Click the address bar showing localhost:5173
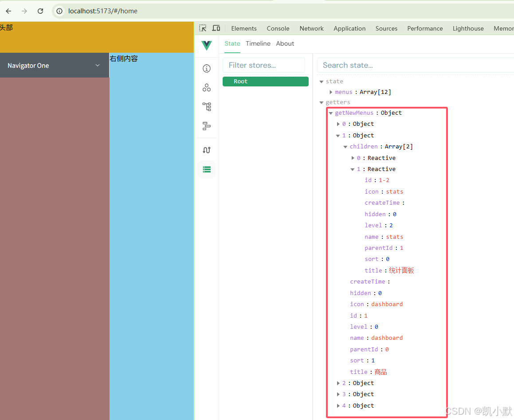 click(102, 11)
